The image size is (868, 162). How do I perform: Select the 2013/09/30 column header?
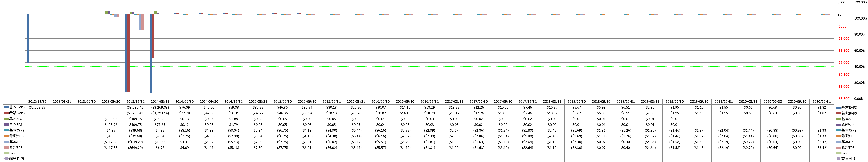(x=111, y=101)
